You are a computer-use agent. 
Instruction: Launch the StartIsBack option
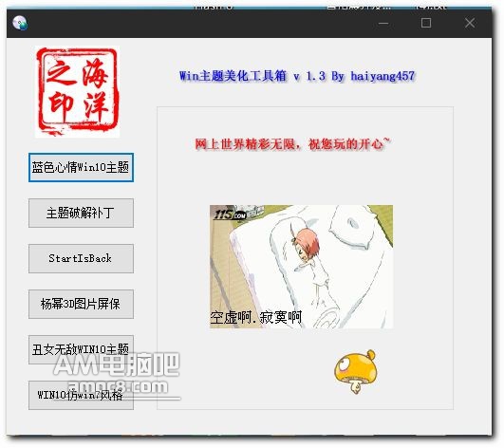coord(81,258)
